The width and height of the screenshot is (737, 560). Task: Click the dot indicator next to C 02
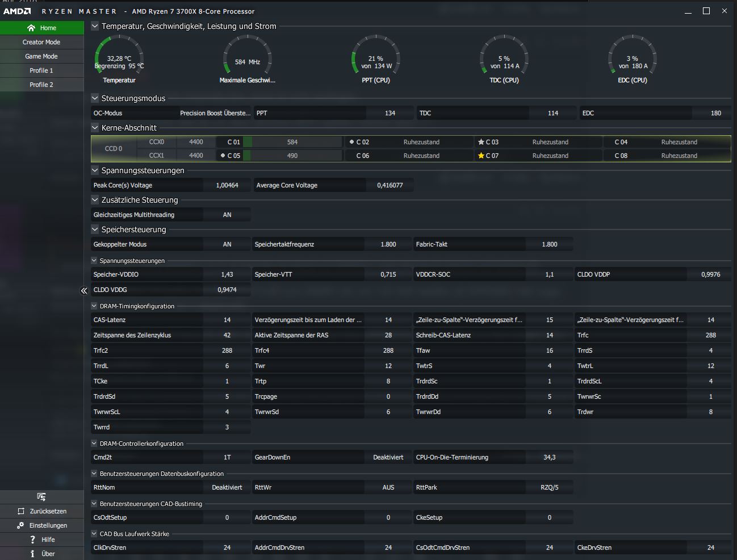351,142
